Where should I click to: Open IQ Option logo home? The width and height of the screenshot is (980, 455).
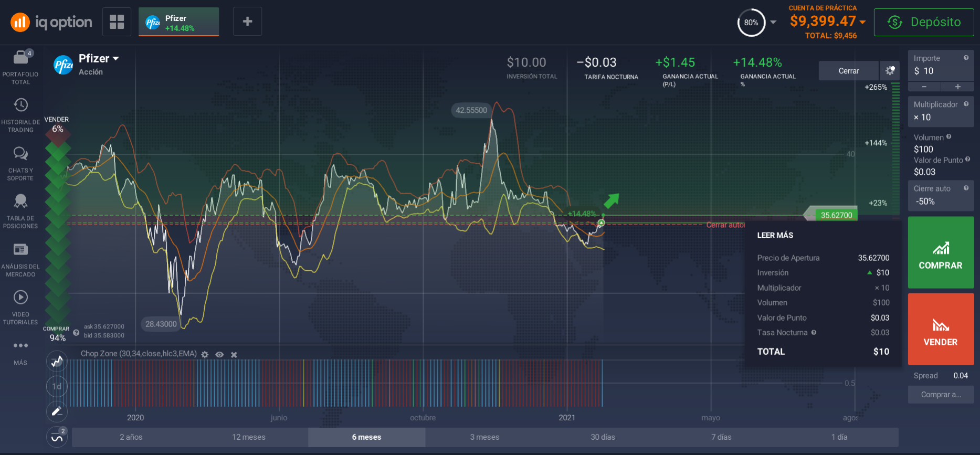(51, 22)
